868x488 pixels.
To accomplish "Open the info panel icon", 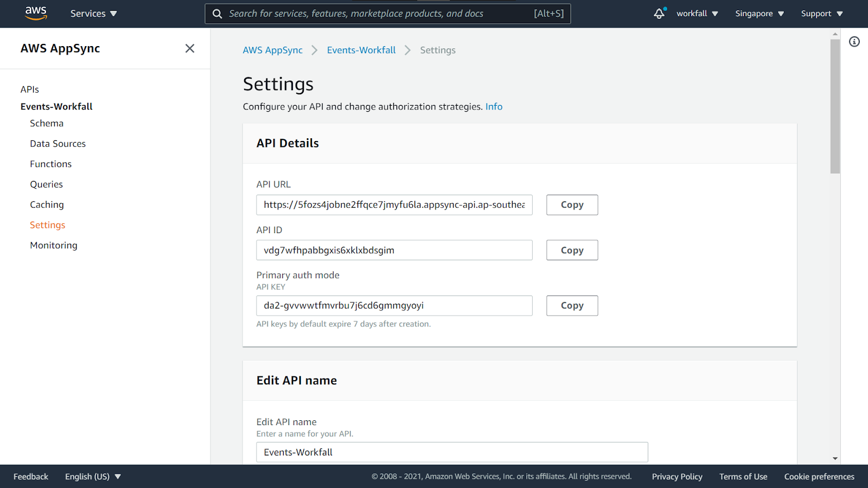I will tap(854, 42).
